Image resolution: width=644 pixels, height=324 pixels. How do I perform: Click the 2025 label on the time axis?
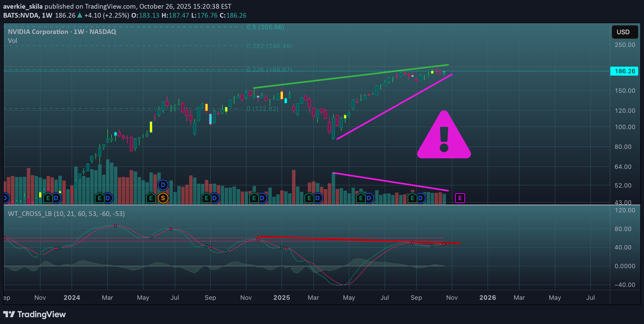point(282,297)
